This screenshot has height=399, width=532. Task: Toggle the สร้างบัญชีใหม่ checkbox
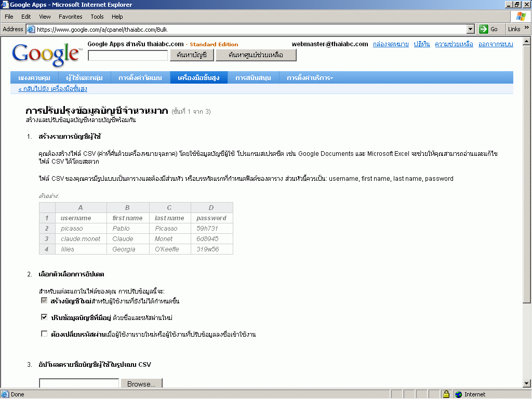pos(44,301)
